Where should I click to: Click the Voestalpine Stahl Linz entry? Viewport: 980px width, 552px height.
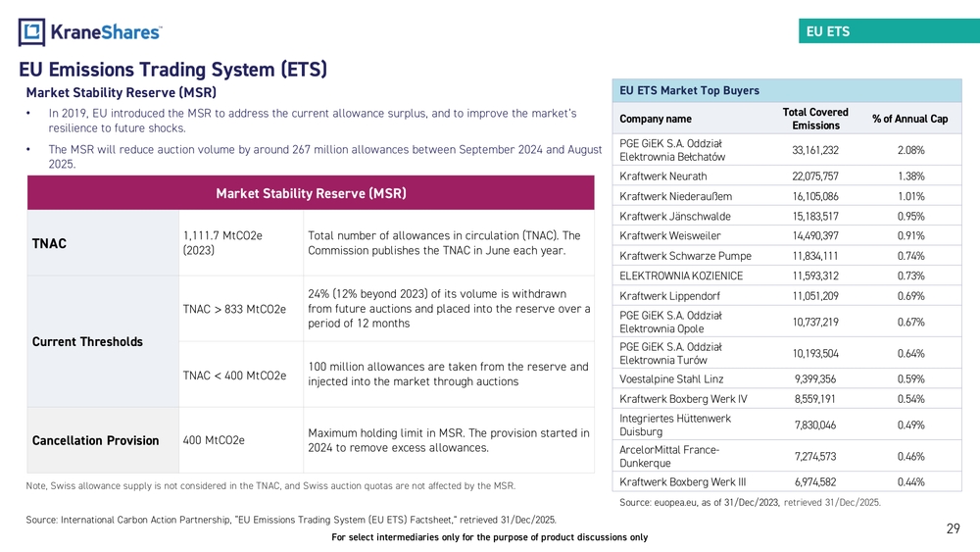point(672,378)
